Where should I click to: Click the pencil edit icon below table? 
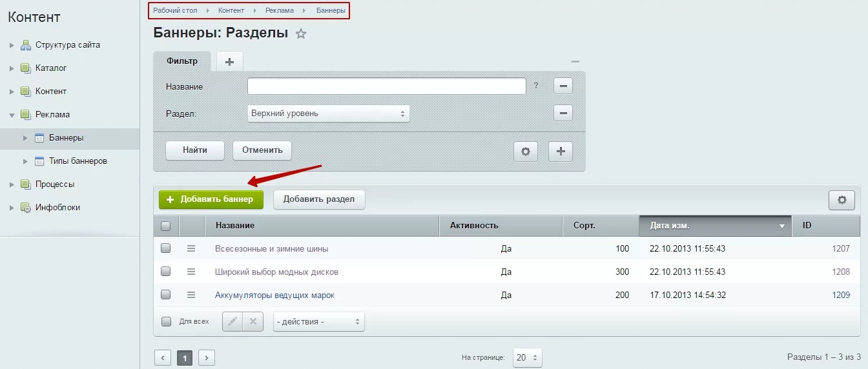(x=232, y=321)
